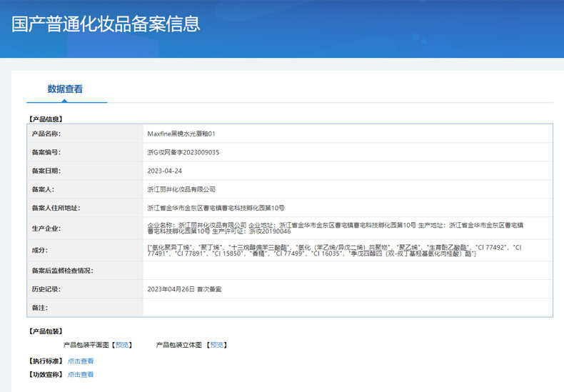Select the 备案人住所地址 address value
The image size is (564, 392).
coord(216,208)
